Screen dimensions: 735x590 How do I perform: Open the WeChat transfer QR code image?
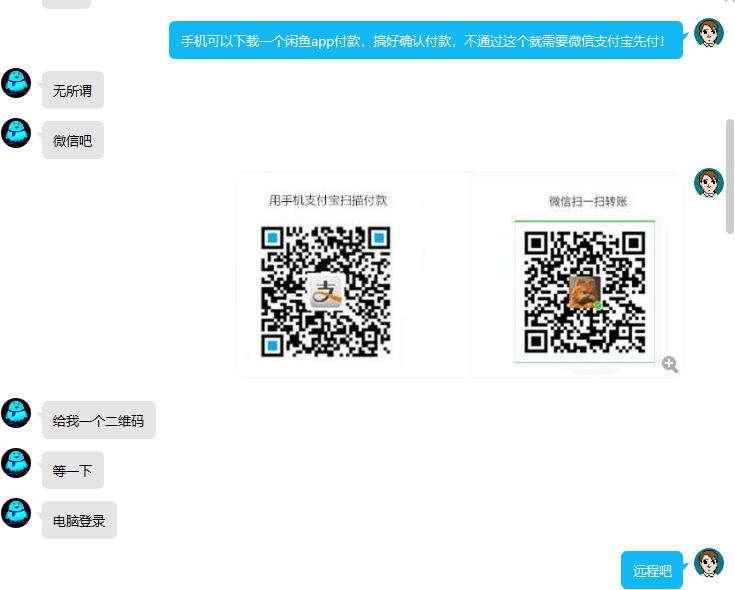click(x=585, y=291)
